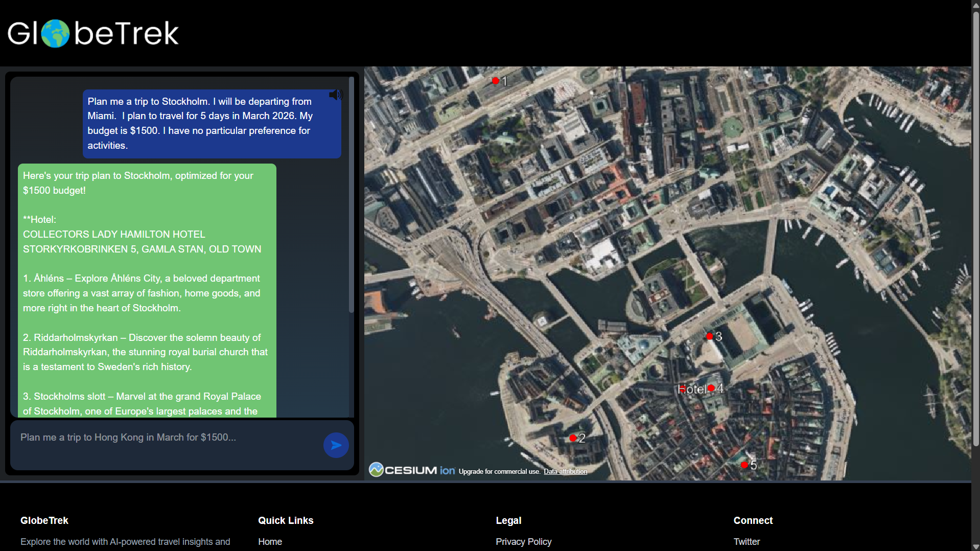The image size is (980, 551).
Task: Click the GlobeTrek globe logo
Action: (x=55, y=33)
